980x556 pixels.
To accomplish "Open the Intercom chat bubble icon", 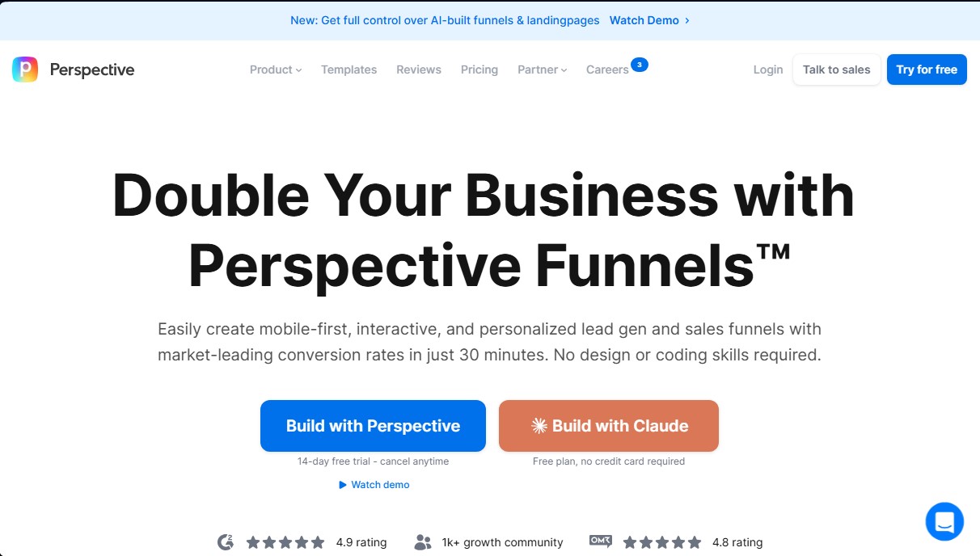I will coord(944,521).
